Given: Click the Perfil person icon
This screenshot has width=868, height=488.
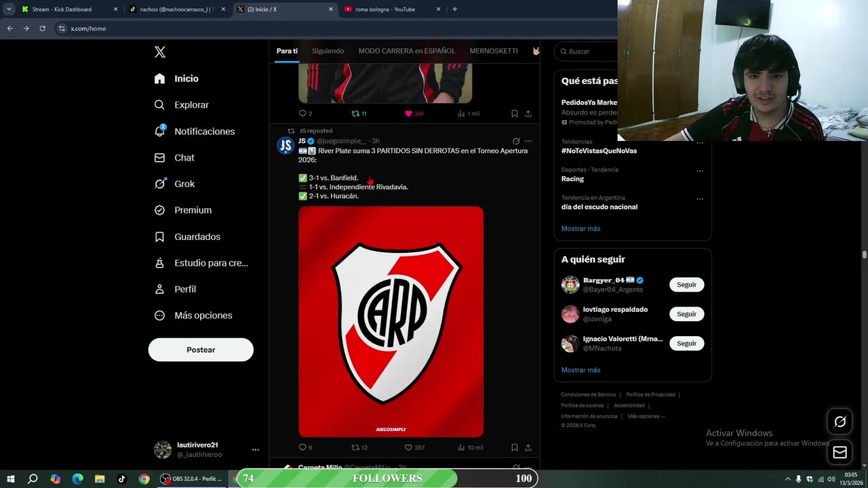Looking at the screenshot, I should (x=159, y=289).
